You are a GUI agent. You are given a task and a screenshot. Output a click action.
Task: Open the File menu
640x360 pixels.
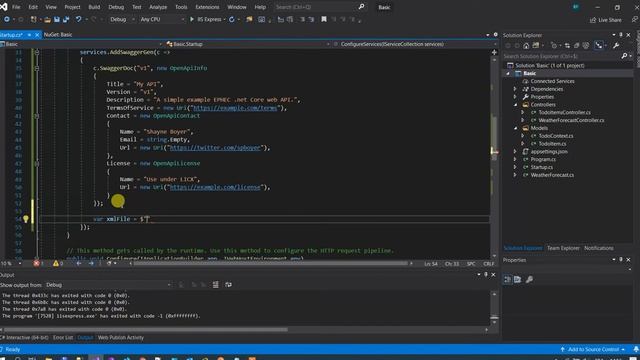[16, 7]
